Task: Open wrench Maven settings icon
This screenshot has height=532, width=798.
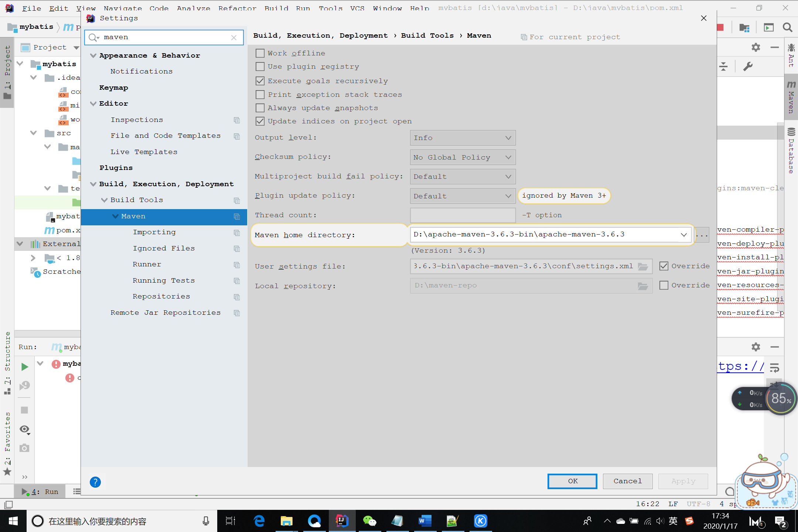Action: click(748, 66)
